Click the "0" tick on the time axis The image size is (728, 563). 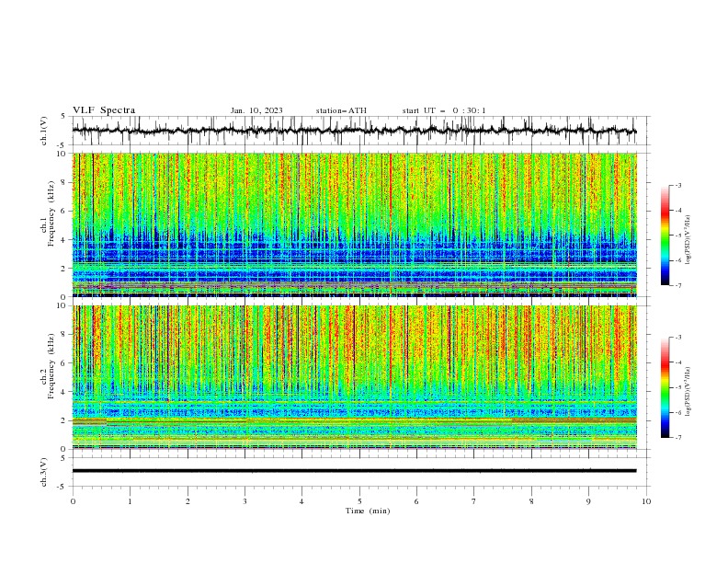(x=73, y=501)
